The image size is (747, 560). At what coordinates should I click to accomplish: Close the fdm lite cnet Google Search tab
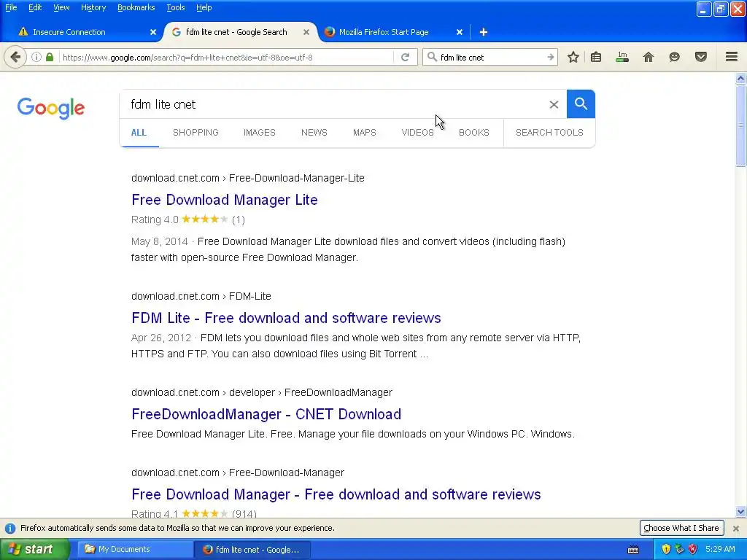pyautogui.click(x=306, y=32)
